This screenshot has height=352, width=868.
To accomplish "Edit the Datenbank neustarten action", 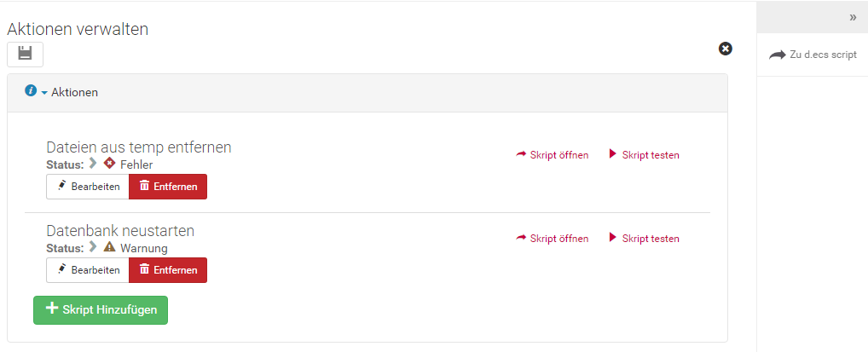I will click(x=88, y=270).
